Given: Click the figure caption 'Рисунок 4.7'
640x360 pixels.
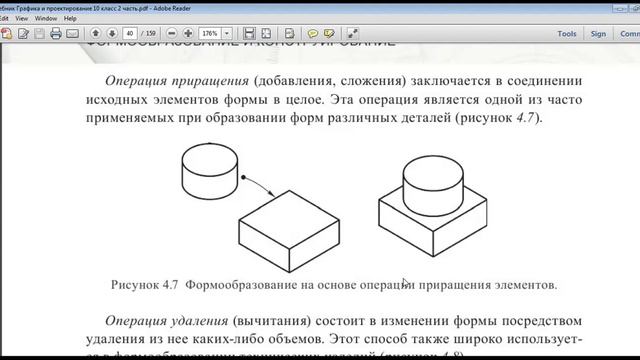Looking at the screenshot, I should pyautogui.click(x=144, y=285).
